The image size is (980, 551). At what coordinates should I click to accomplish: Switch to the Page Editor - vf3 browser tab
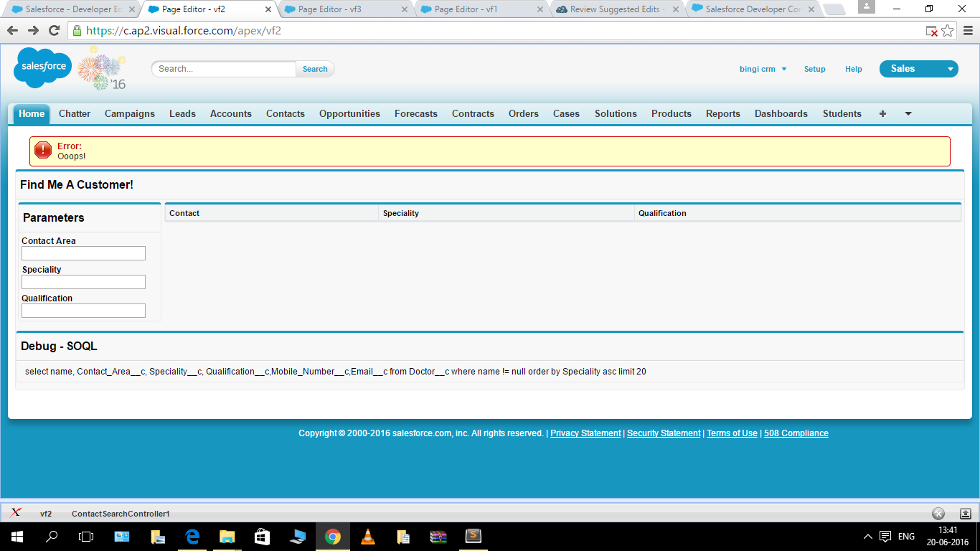click(x=346, y=9)
